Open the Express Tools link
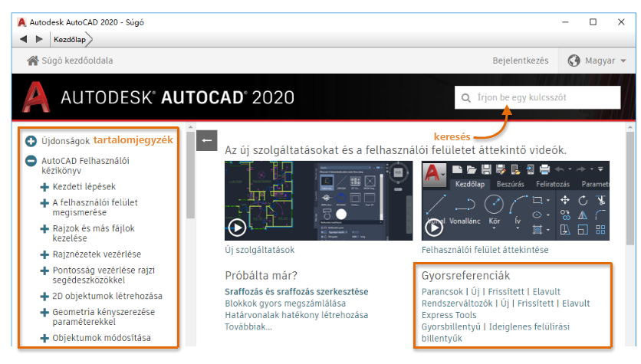 (x=449, y=315)
